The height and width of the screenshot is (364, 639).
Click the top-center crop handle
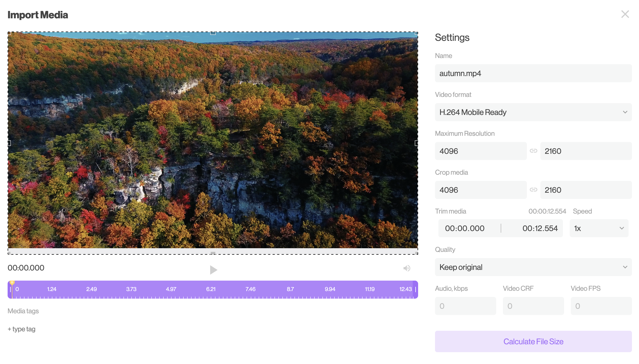tap(213, 33)
